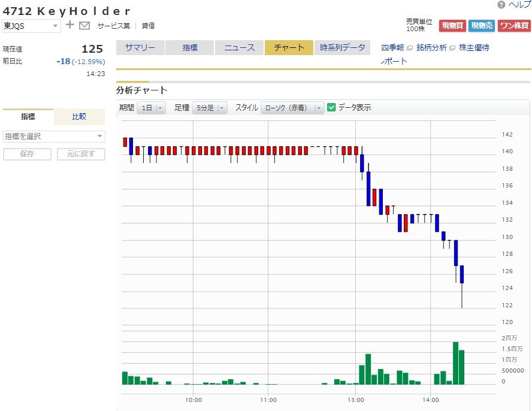This screenshot has height=411, width=532.
Task: Add stock with the plus icon
Action: coord(69,25)
